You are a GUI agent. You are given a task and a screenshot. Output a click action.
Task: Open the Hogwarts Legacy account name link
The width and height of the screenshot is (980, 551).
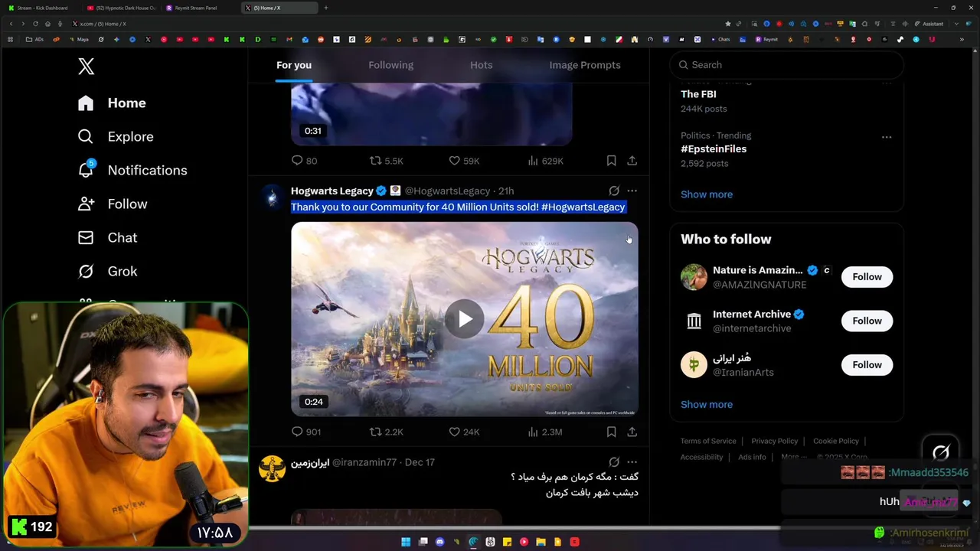[332, 191]
